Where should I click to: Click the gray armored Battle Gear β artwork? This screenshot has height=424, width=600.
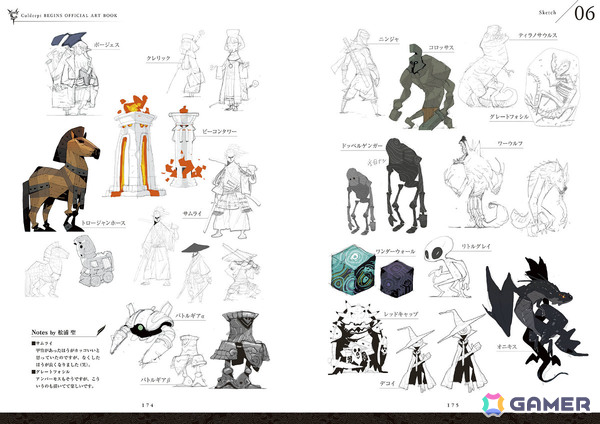click(241, 350)
